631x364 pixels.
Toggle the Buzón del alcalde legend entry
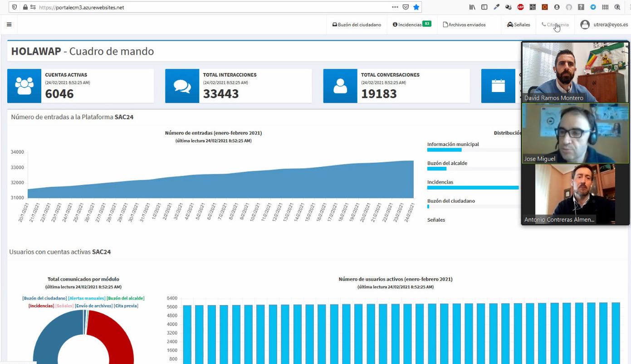(x=126, y=298)
